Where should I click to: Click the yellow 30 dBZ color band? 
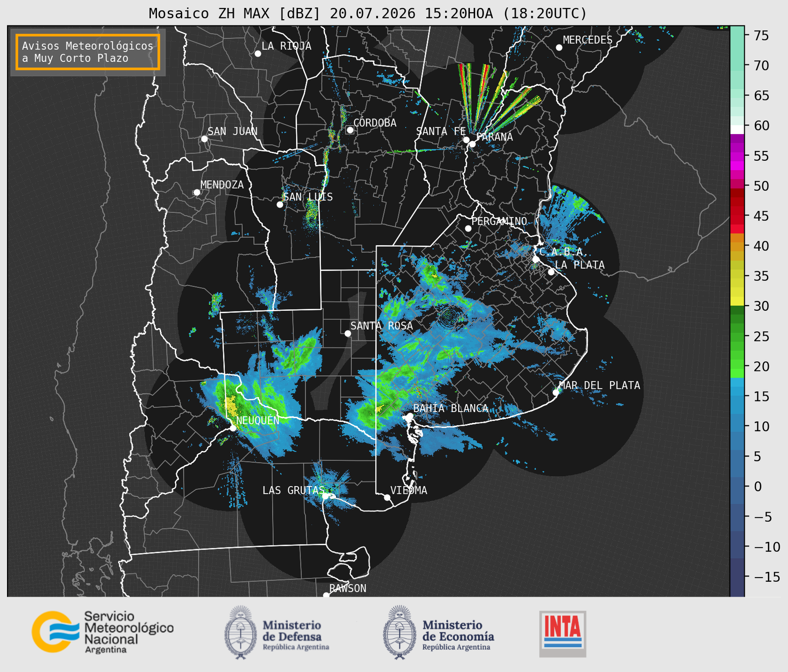[x=737, y=303]
